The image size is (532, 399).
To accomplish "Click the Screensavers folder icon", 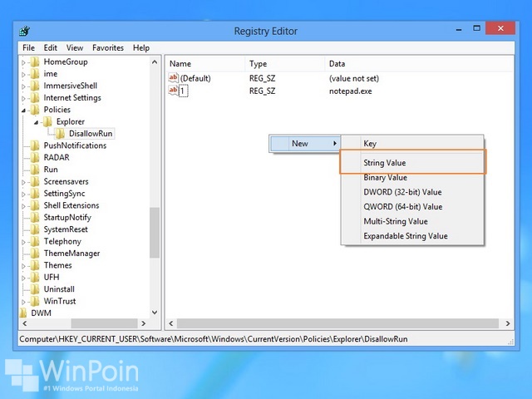I will tap(35, 181).
